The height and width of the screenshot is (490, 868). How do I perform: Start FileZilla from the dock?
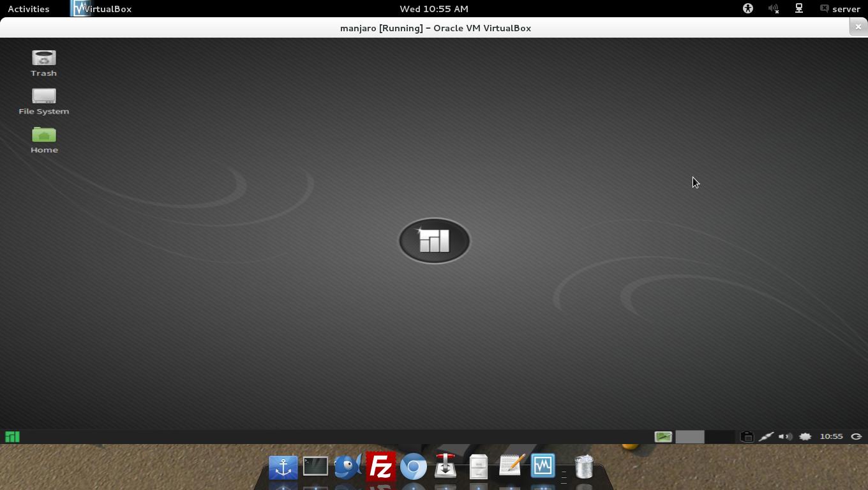pos(381,466)
